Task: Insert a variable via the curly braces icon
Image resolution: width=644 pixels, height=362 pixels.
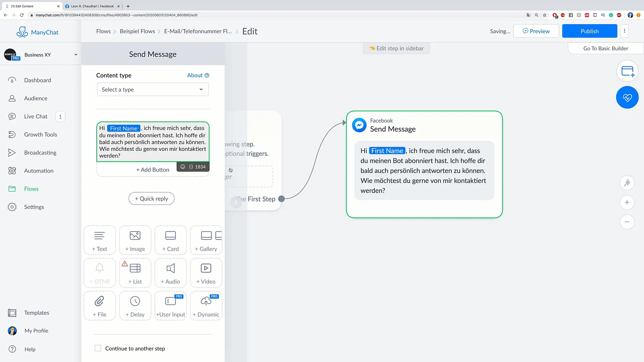Action: [x=191, y=167]
